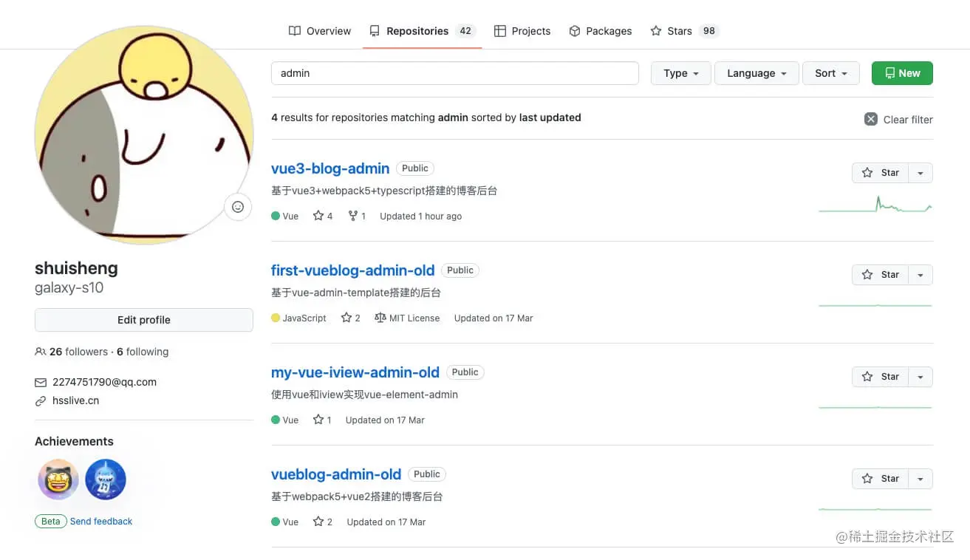This screenshot has height=560, width=970.
Task: Expand star lists dropdown for my-vue-iview-admin-old
Action: tap(921, 377)
